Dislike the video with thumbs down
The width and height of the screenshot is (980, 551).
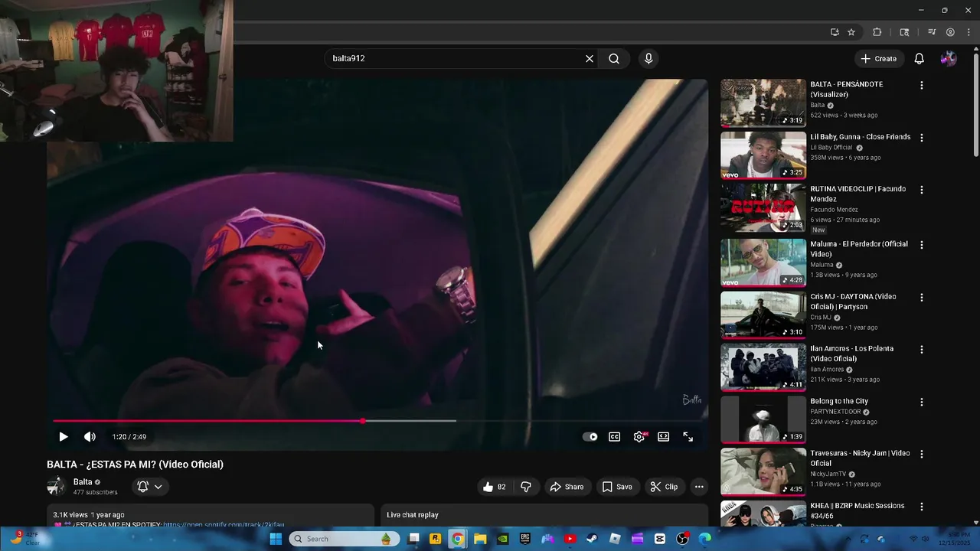coord(526,487)
